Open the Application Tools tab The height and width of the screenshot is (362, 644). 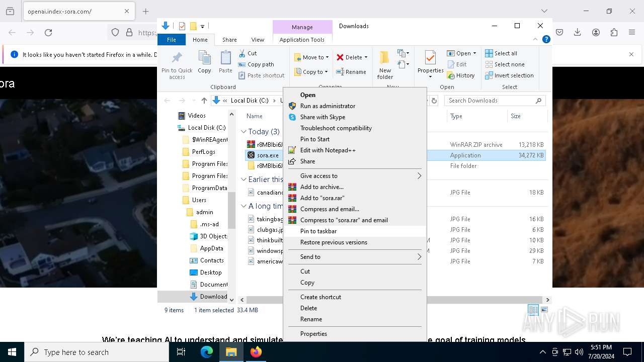pyautogui.click(x=302, y=40)
